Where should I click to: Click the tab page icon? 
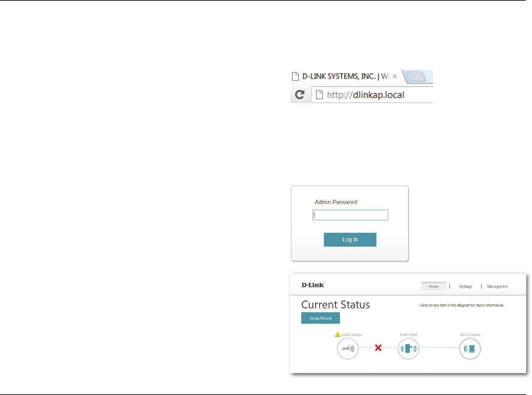coord(295,76)
